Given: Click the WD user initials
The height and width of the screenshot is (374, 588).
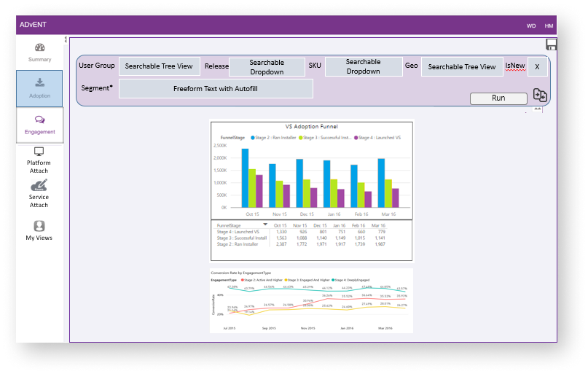Looking at the screenshot, I should pyautogui.click(x=531, y=26).
